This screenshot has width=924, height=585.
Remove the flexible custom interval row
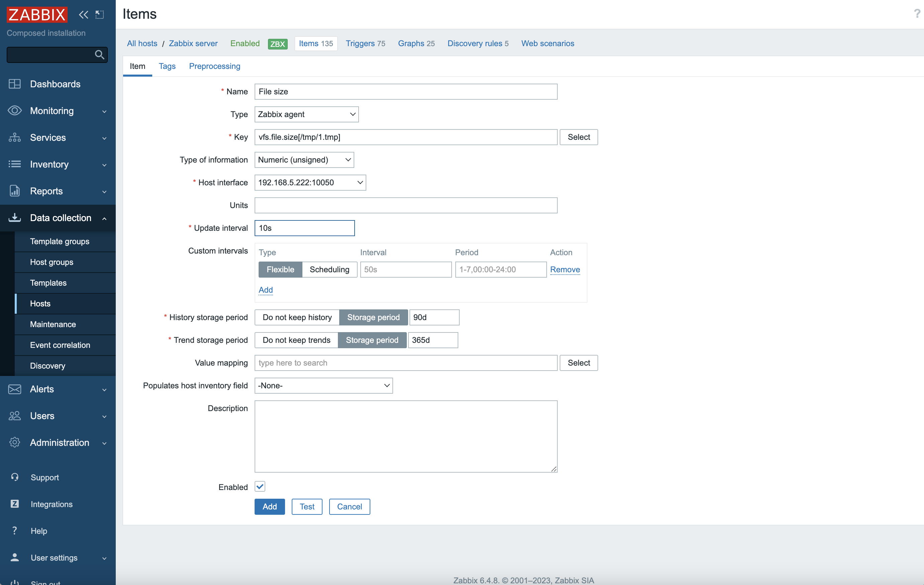pos(565,269)
